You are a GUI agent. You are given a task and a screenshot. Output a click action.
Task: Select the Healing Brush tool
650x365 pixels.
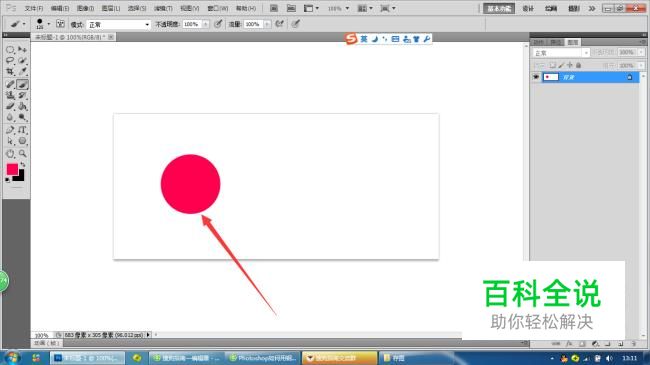[x=10, y=84]
